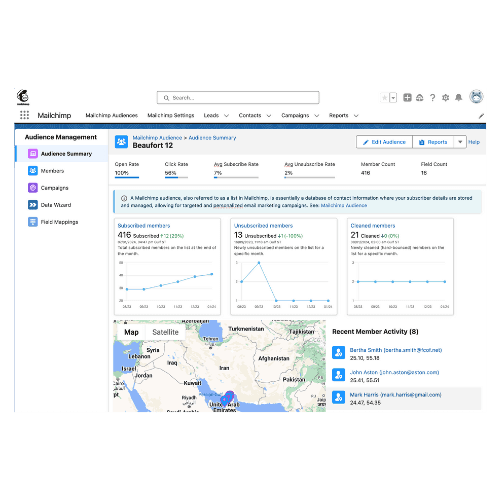
Task: Open the Unsubscribed members card title
Action: [263, 226]
